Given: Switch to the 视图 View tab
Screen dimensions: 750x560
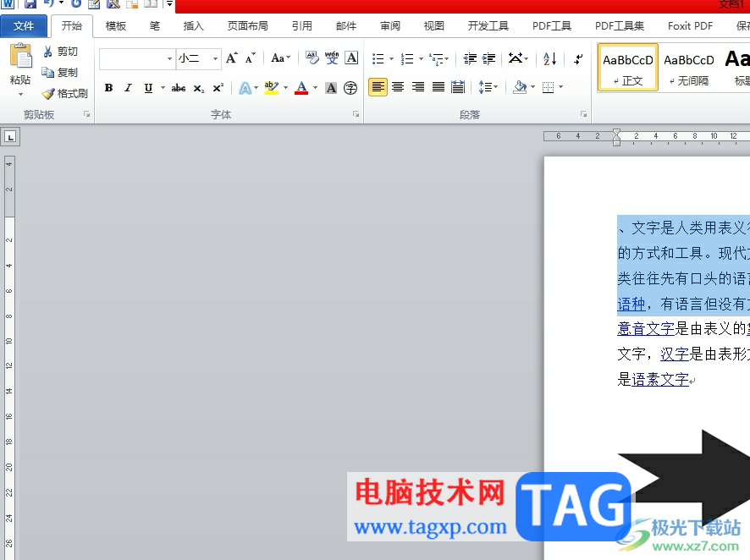Looking at the screenshot, I should (x=434, y=26).
